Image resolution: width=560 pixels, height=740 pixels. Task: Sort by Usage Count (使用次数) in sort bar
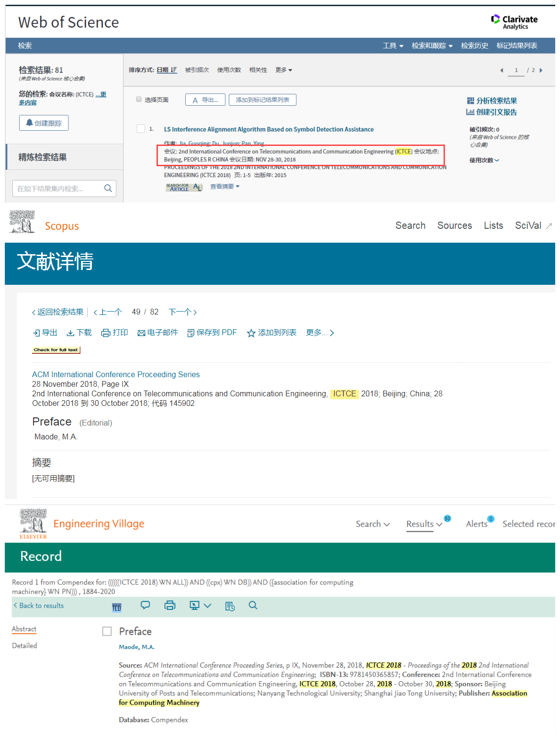[x=229, y=70]
